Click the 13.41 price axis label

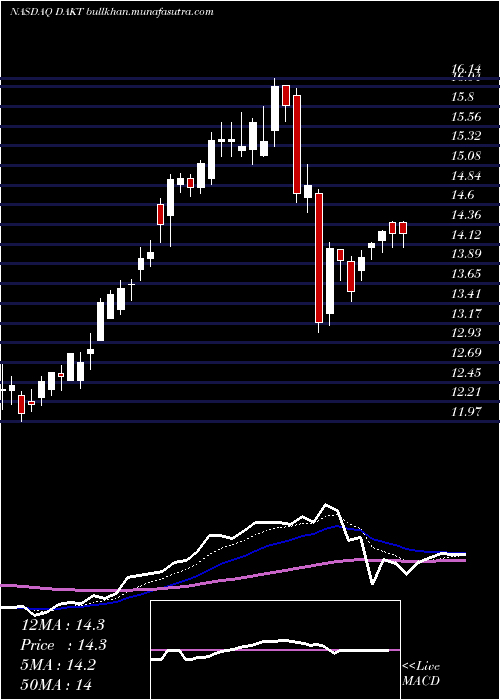point(466,294)
